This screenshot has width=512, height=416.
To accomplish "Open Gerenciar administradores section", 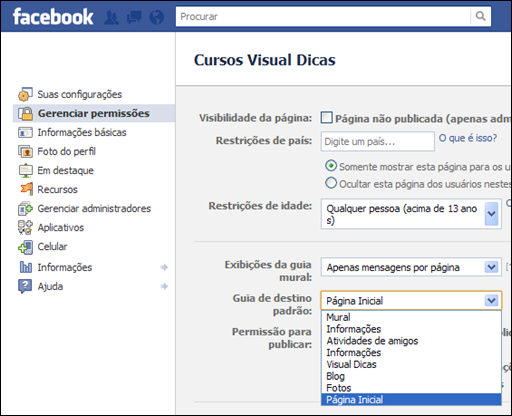I will tap(94, 209).
